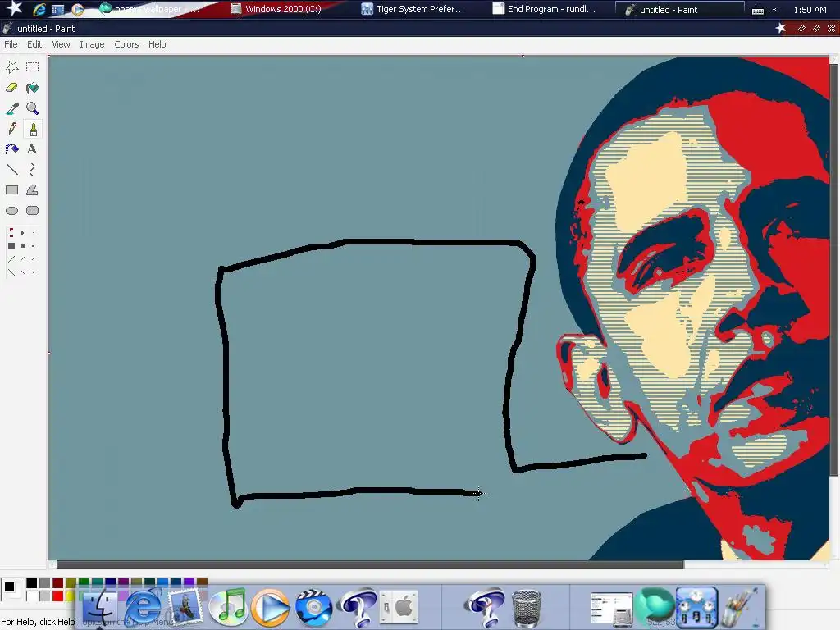The width and height of the screenshot is (840, 630).
Task: Open the Help menu
Action: tap(157, 44)
